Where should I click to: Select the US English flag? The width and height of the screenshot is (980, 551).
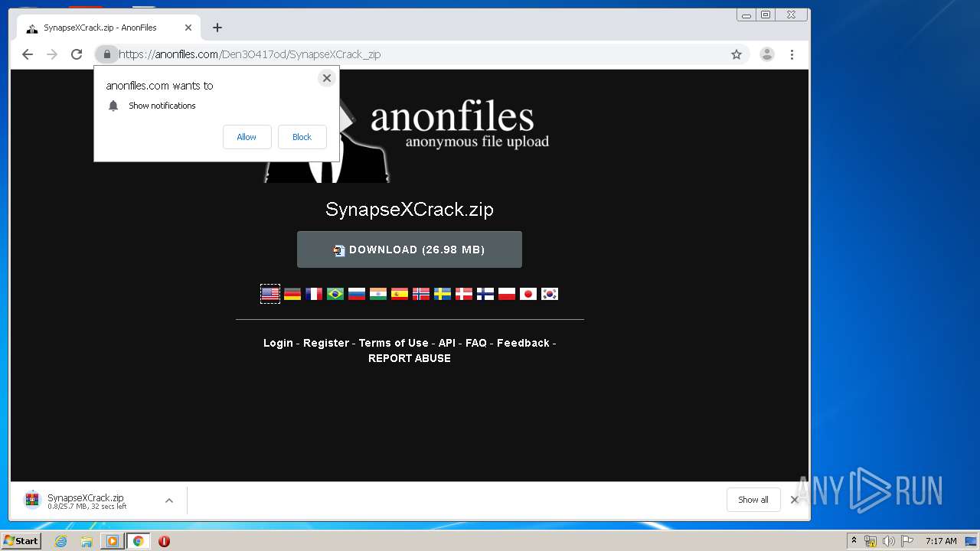pos(270,294)
